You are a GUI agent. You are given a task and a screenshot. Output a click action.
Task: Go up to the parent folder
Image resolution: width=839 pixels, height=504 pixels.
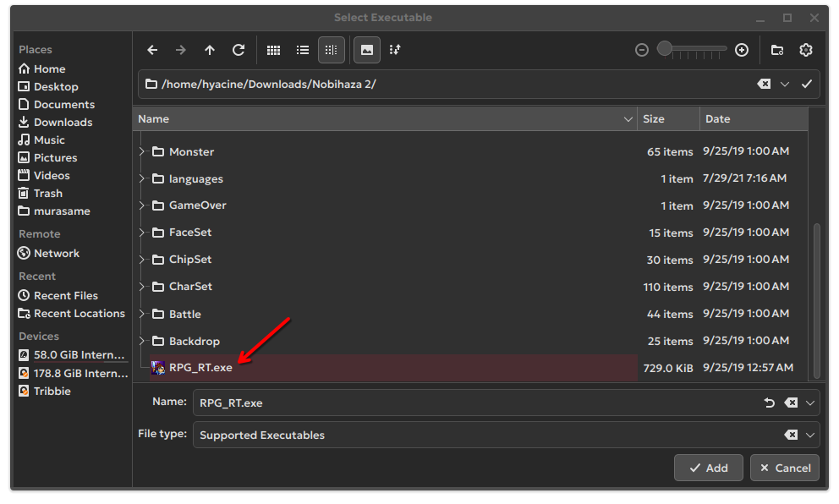point(210,50)
